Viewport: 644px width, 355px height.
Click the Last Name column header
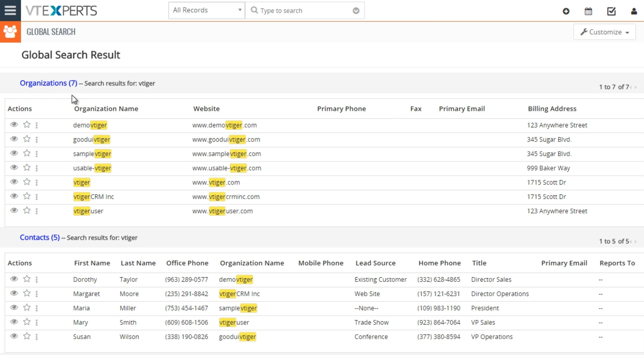point(138,263)
